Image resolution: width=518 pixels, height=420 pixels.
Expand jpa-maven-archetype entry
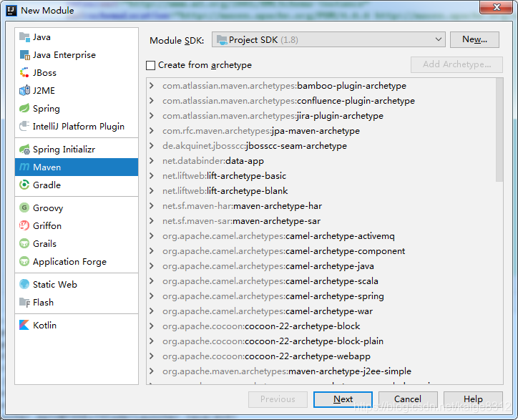(x=152, y=130)
